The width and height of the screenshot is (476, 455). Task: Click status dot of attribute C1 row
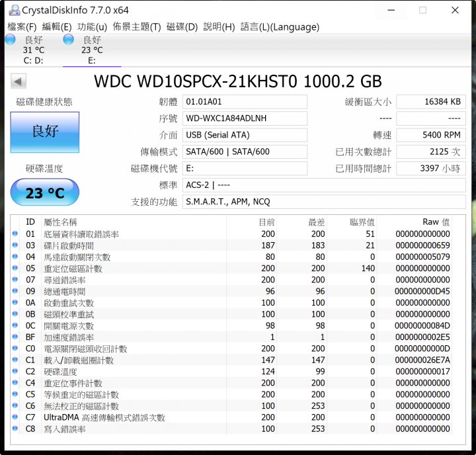tap(15, 360)
